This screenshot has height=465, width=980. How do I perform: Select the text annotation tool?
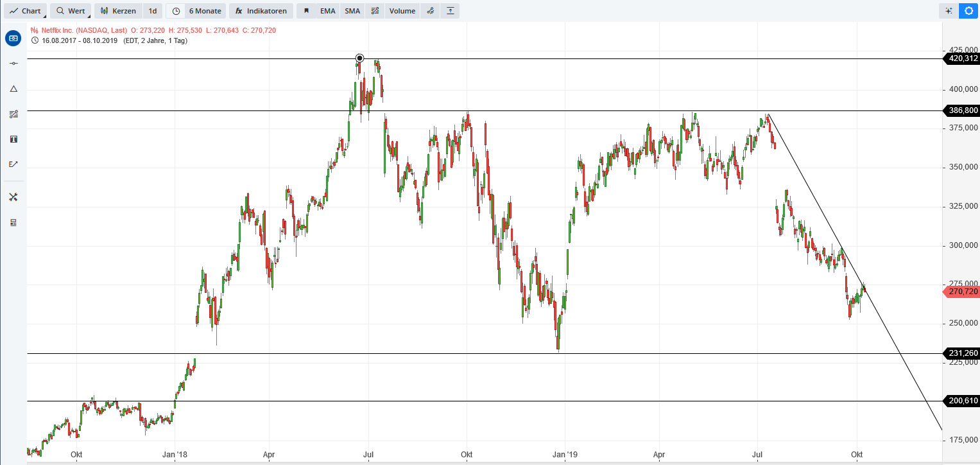tap(13, 139)
